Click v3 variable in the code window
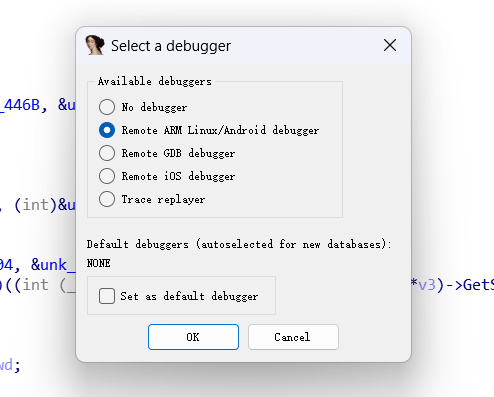The height and width of the screenshot is (397, 494). pos(427,285)
